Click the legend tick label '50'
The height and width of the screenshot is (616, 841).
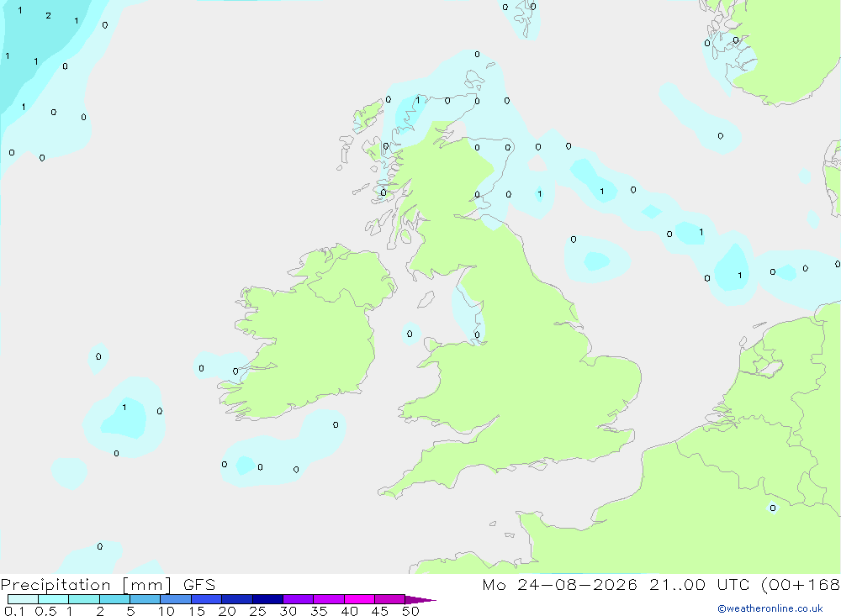(410, 611)
